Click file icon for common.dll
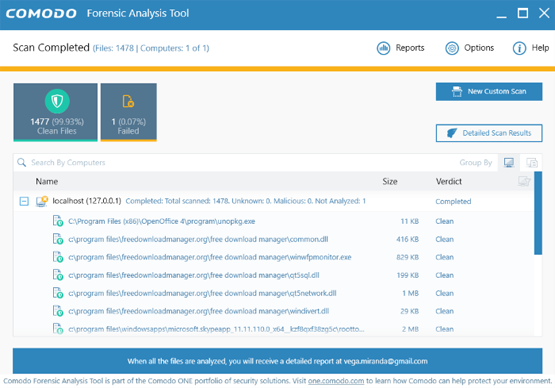Image resolution: width=555 pixels, height=388 pixels. (58, 239)
